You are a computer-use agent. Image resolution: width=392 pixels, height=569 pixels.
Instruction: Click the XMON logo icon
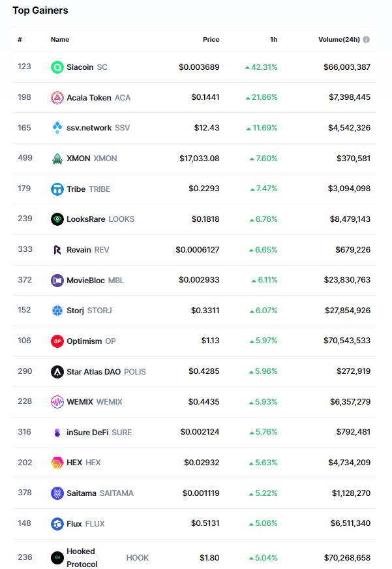(x=57, y=159)
